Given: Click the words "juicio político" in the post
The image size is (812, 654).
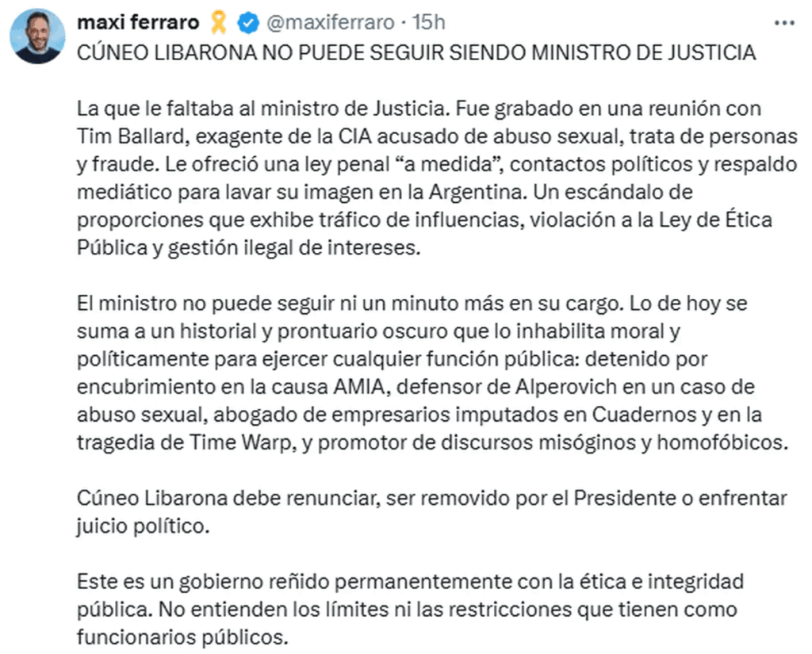Looking at the screenshot, I should click(143, 526).
